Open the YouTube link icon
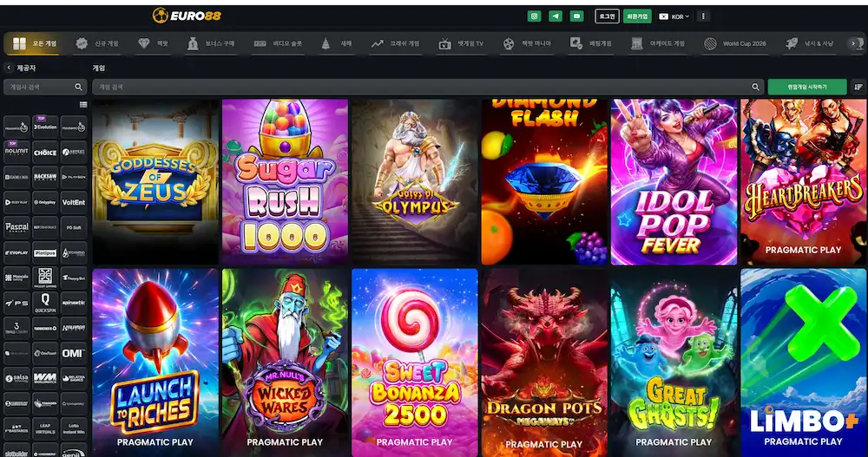868x457 pixels. [x=577, y=16]
